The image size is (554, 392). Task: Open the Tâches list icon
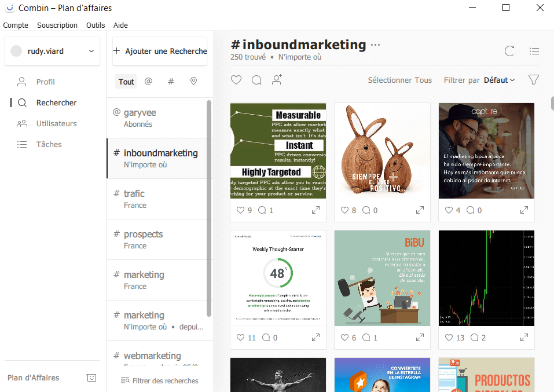click(x=22, y=145)
